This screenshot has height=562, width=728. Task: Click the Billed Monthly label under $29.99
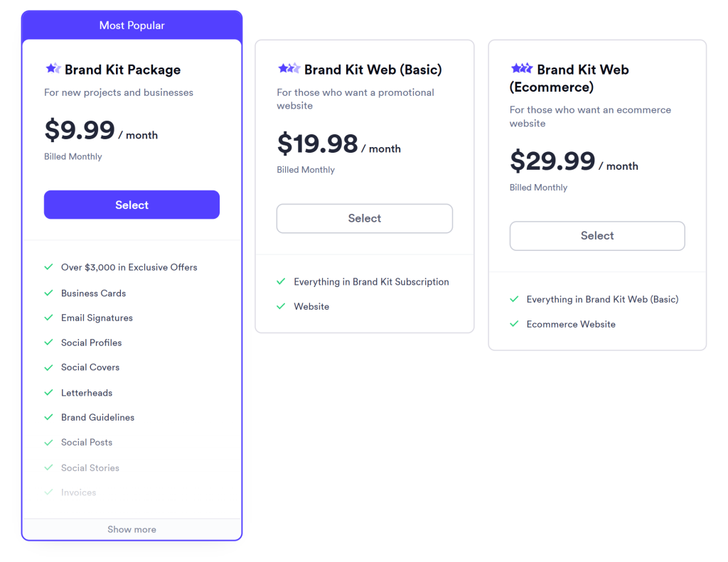tap(538, 187)
